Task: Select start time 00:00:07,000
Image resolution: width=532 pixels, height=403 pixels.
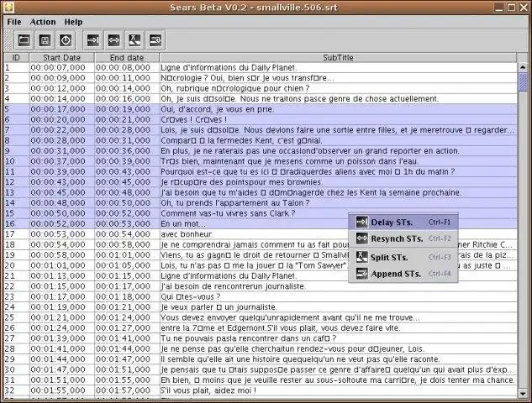Action: pos(61,67)
